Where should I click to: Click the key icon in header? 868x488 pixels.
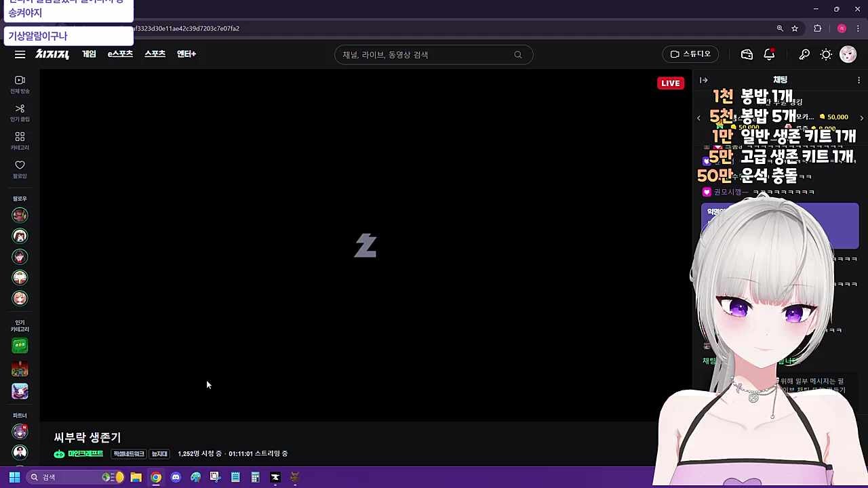[x=804, y=54]
